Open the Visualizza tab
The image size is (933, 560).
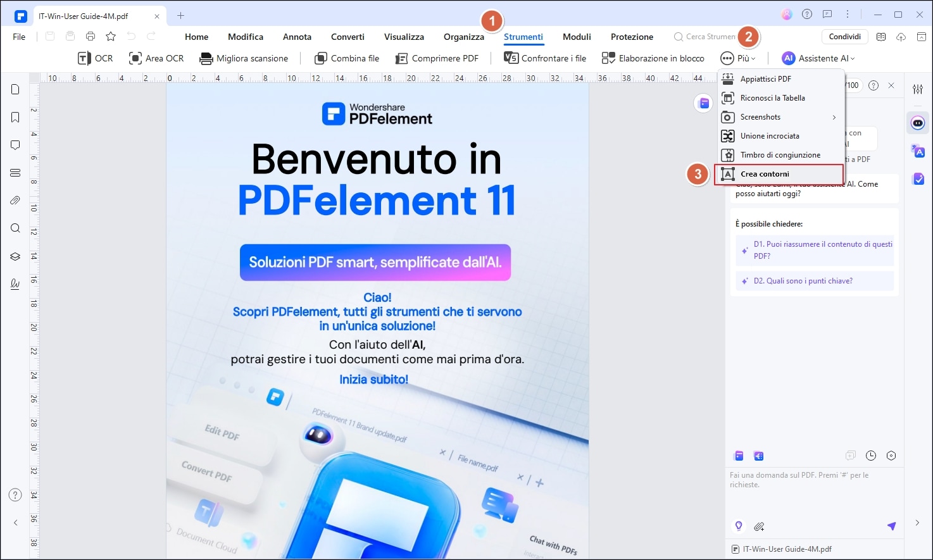[x=404, y=37]
